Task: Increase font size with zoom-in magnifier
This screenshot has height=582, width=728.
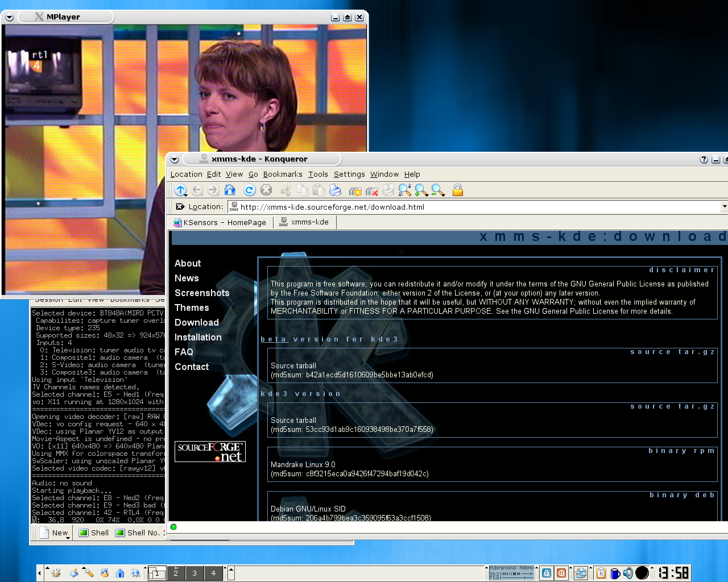Action: 421,190
